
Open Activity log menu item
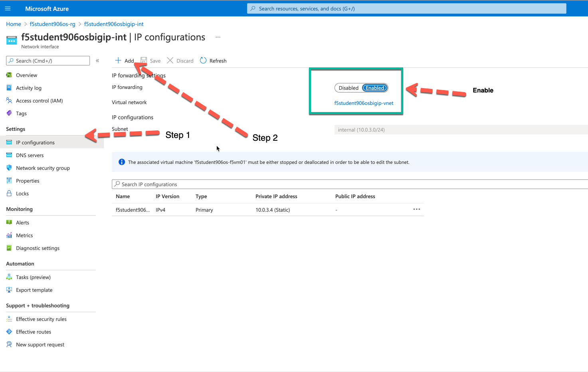click(x=29, y=88)
